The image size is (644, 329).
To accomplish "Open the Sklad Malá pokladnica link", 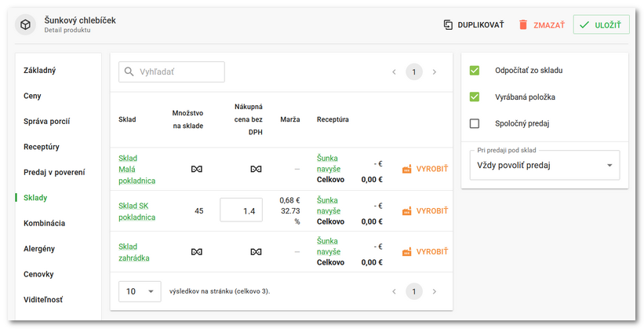I will coord(136,170).
